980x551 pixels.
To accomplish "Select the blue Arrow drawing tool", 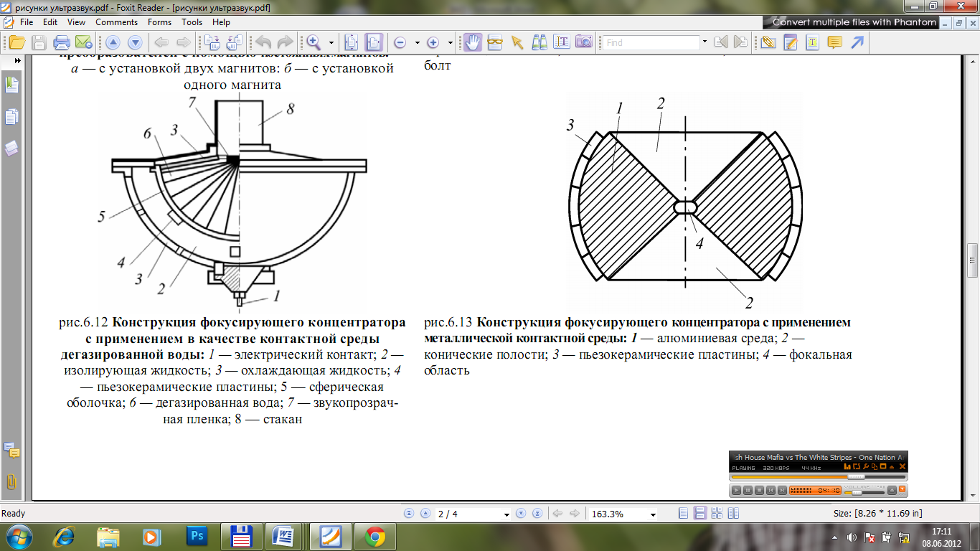I will [857, 42].
